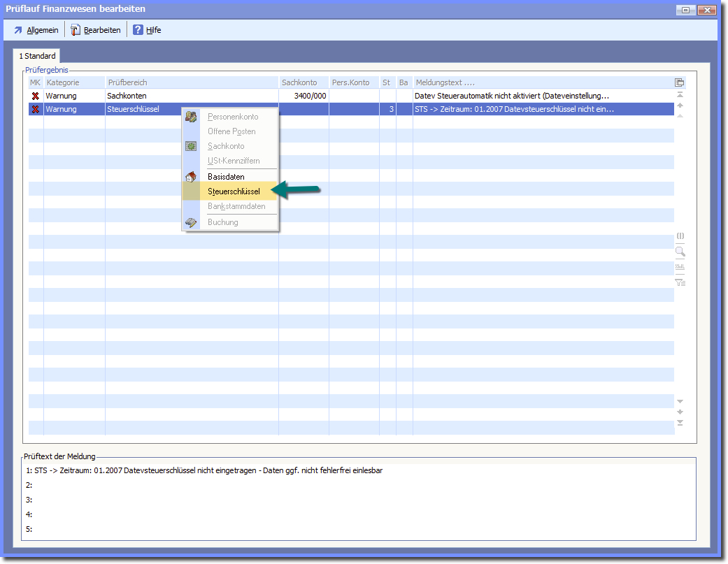Click the XML export icon beside the table
The width and height of the screenshot is (728, 564).
679,267
